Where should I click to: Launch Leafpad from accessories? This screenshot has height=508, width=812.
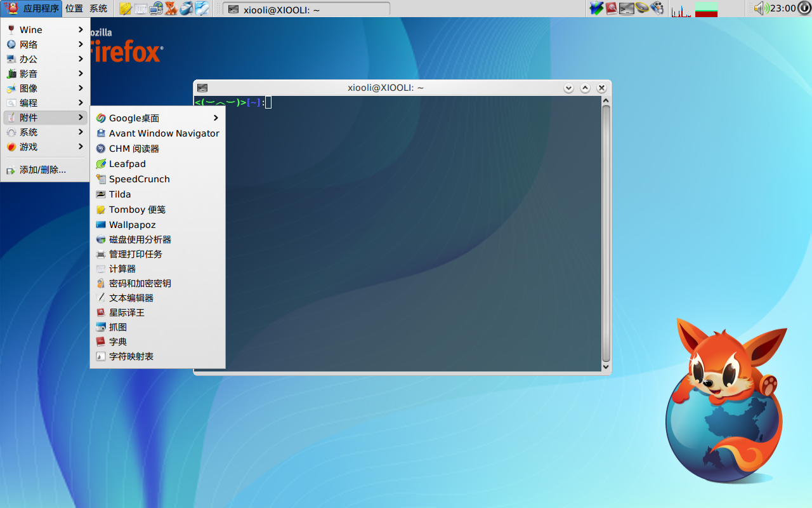pos(158,164)
